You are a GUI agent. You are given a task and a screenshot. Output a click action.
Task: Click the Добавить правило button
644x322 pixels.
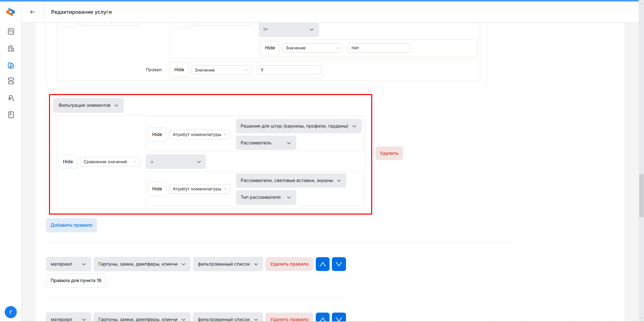71,225
